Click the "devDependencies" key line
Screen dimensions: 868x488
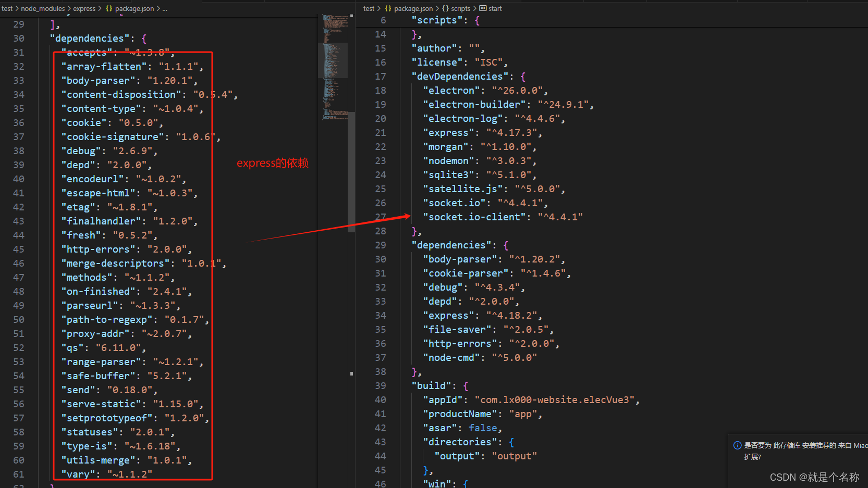point(469,77)
